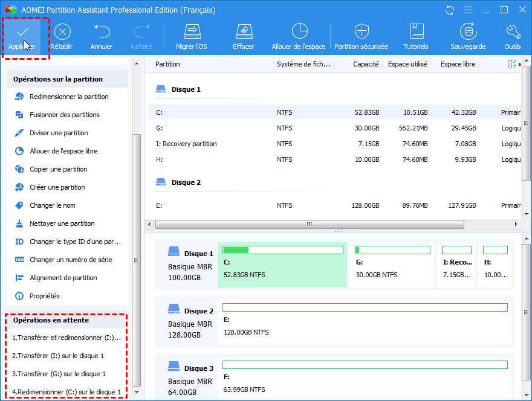Select the Effacer eraser tool
Viewport: 532px width, 401px height.
(243, 36)
